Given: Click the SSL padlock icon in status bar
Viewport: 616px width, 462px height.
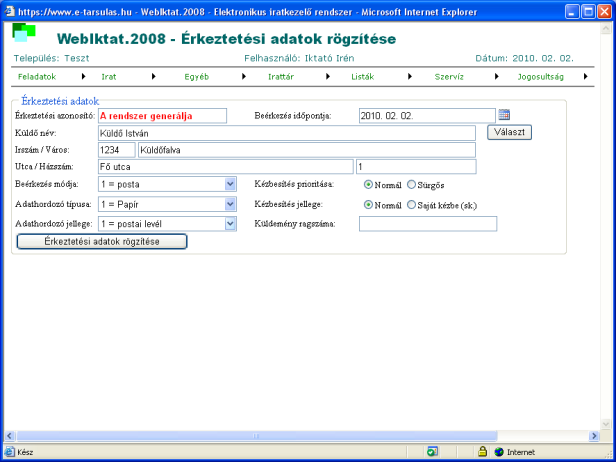Looking at the screenshot, I should click(x=482, y=452).
